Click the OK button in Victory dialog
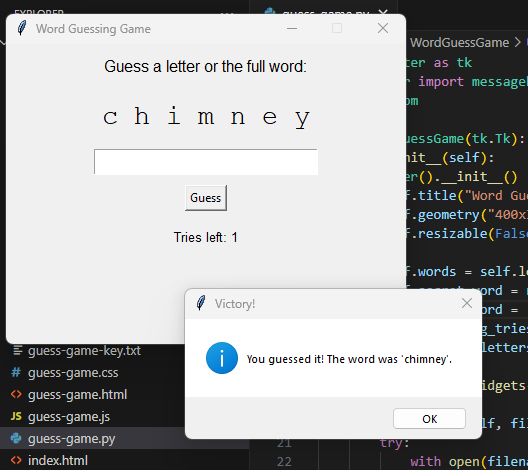Image resolution: width=528 pixels, height=470 pixels. coord(429,418)
